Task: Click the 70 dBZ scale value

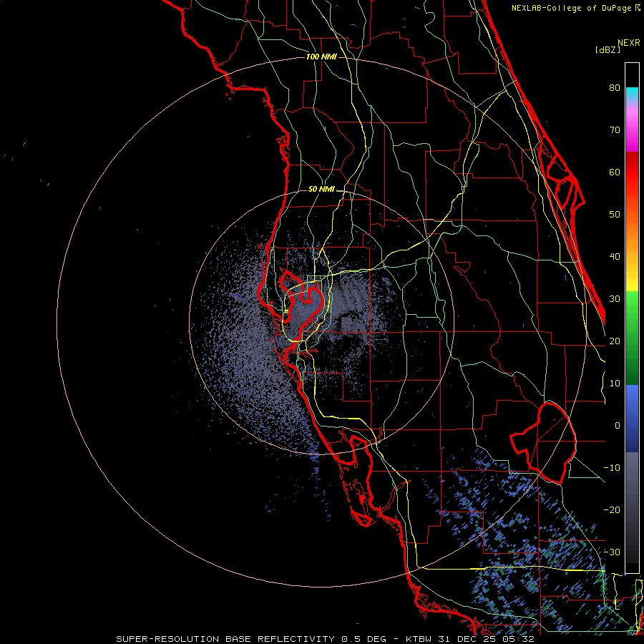Action: (x=615, y=130)
